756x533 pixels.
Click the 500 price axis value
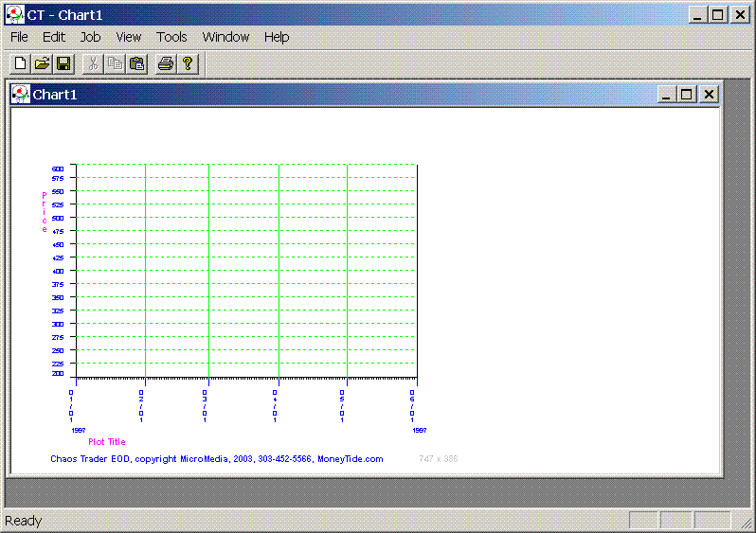[58, 219]
